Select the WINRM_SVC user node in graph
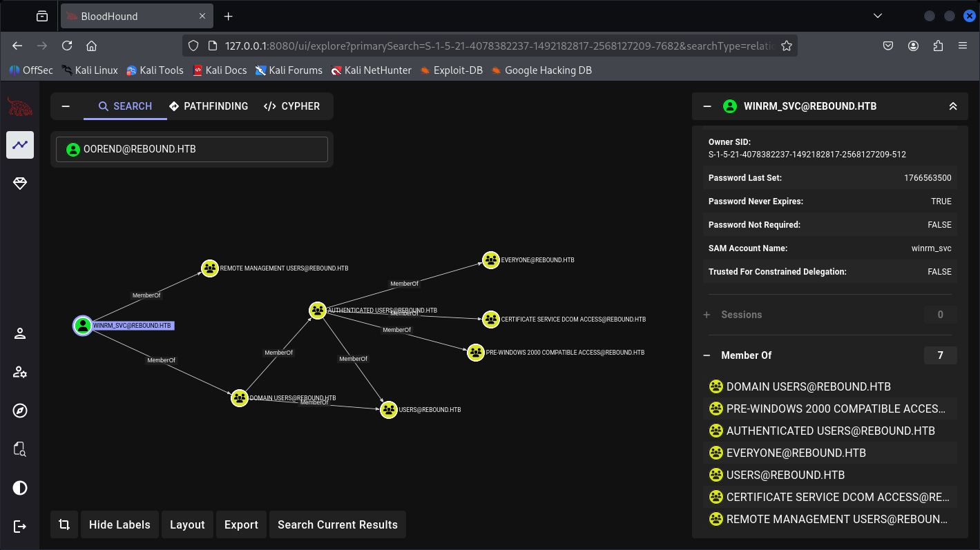The height and width of the screenshot is (550, 980). pyautogui.click(x=83, y=326)
